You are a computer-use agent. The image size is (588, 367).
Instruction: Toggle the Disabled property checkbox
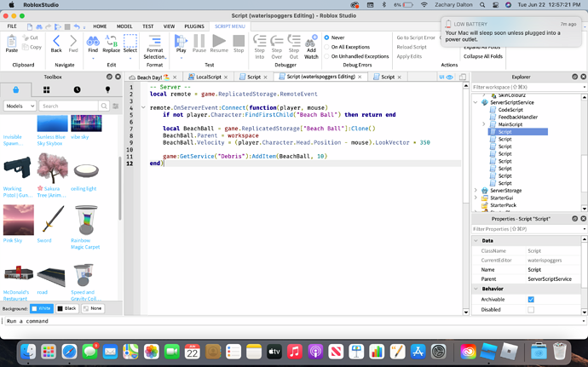point(531,310)
